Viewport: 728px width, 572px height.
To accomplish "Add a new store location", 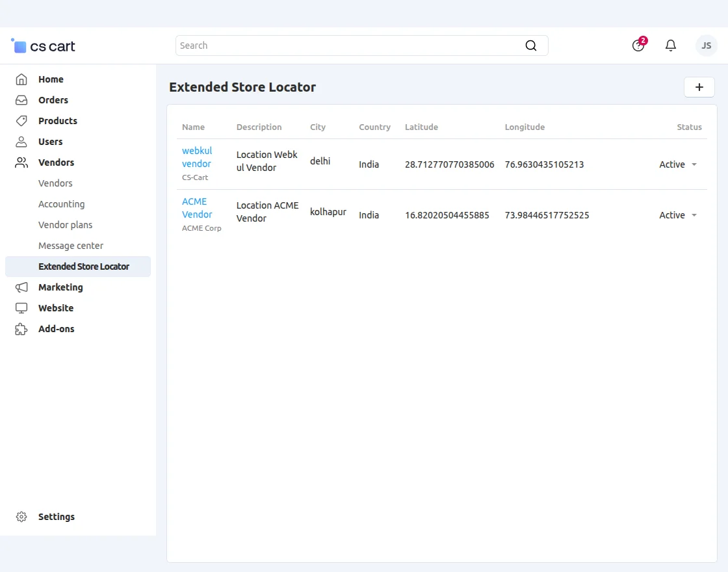I will (x=699, y=87).
